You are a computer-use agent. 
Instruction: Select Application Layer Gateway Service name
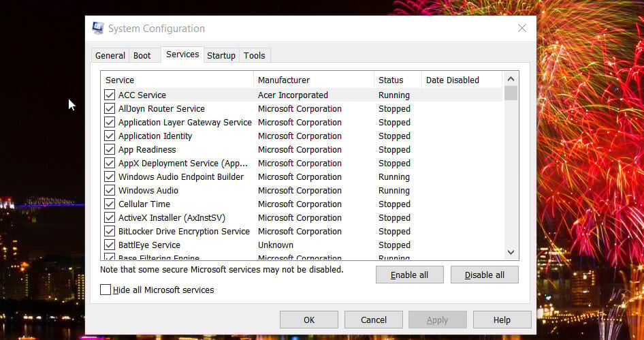[184, 122]
